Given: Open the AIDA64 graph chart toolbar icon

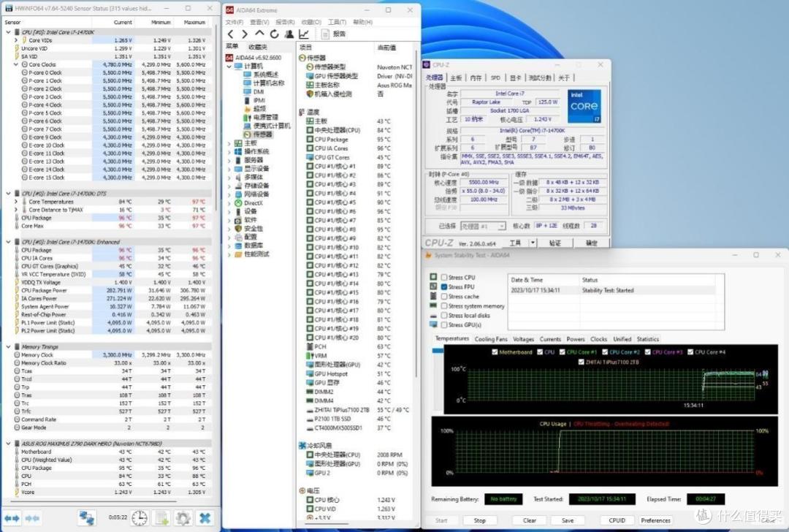Looking at the screenshot, I should click(304, 34).
